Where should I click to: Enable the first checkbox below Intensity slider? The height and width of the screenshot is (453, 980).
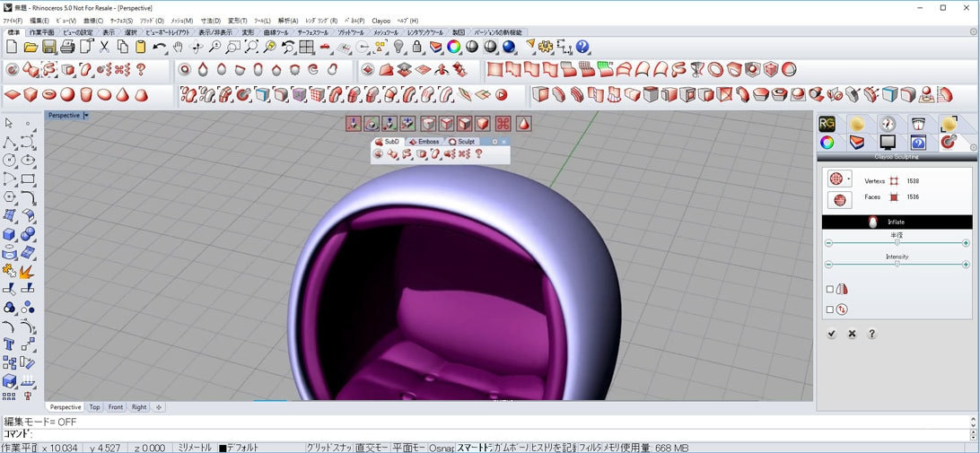(x=830, y=289)
